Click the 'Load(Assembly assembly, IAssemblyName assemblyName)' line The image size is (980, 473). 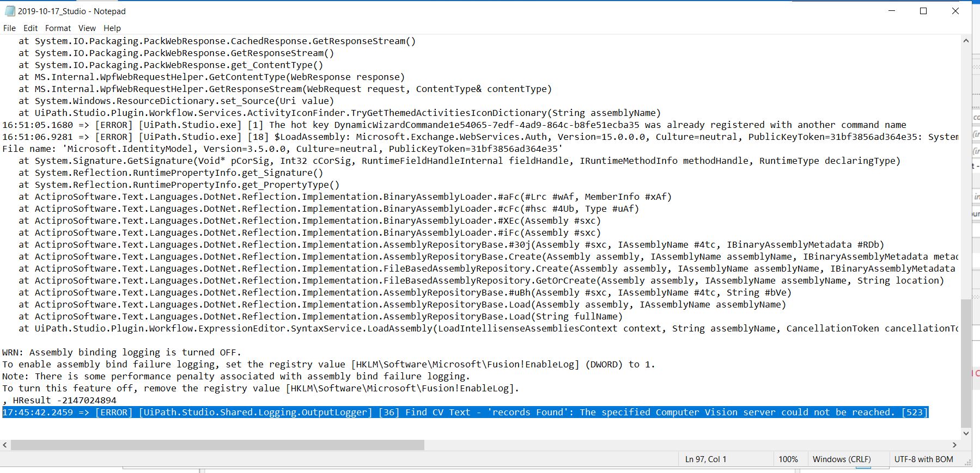pyautogui.click(x=402, y=305)
